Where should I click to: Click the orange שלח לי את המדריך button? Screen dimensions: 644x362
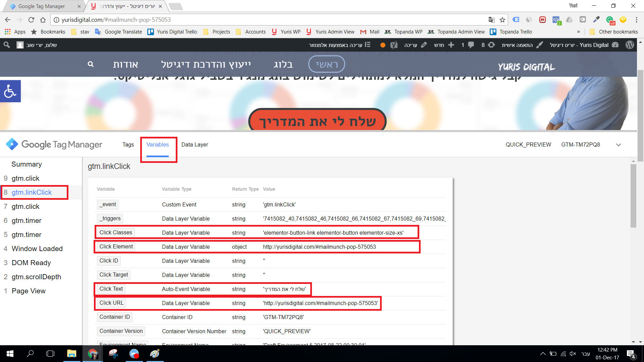[317, 120]
